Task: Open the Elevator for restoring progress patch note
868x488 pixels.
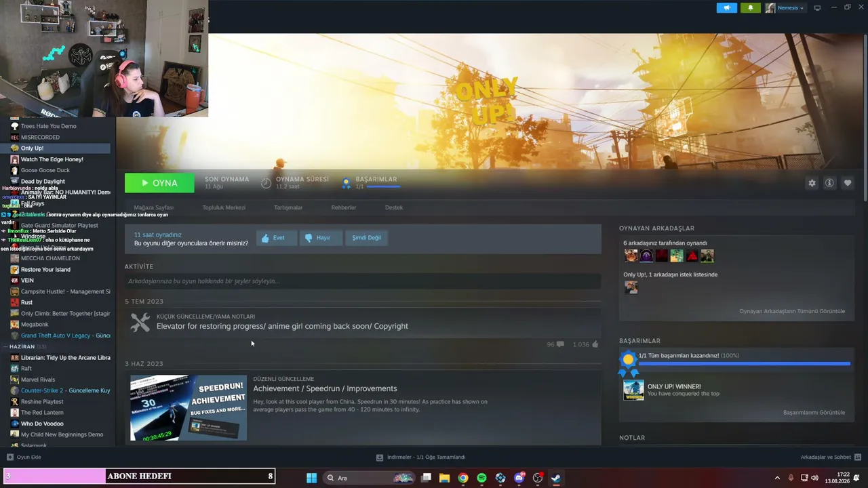Action: [x=282, y=326]
